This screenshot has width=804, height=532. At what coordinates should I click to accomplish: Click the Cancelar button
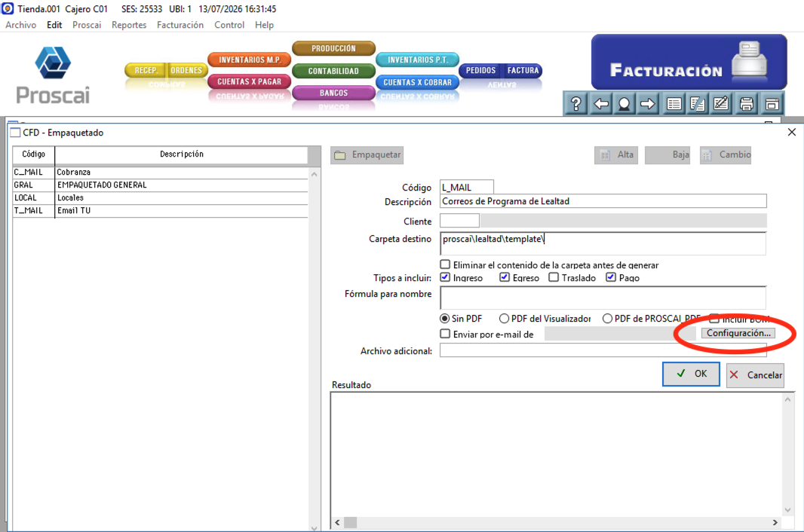click(x=755, y=375)
